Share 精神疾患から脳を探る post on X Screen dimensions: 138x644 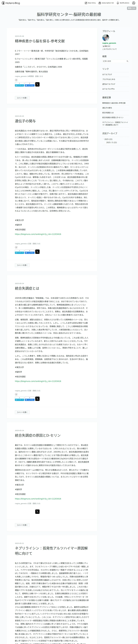point(37,84)
